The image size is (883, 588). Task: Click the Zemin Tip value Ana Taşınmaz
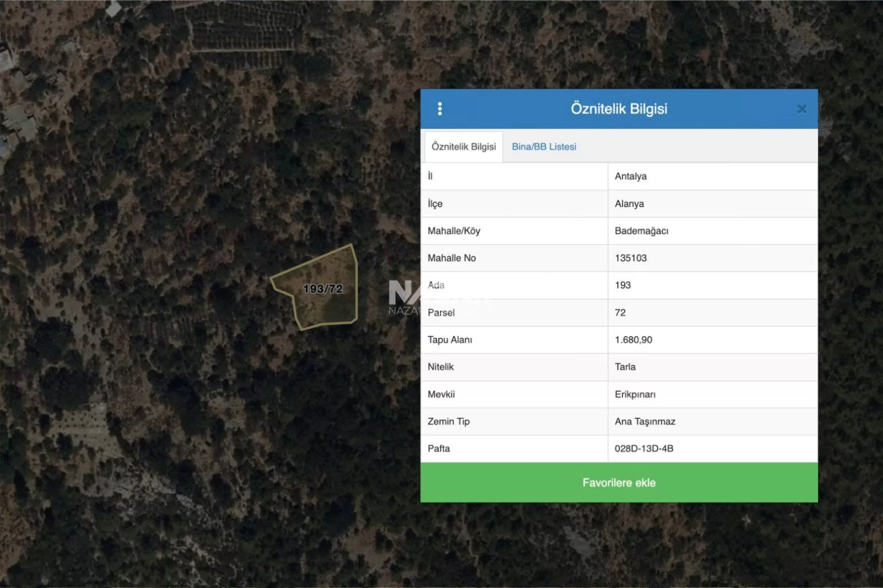(x=645, y=421)
